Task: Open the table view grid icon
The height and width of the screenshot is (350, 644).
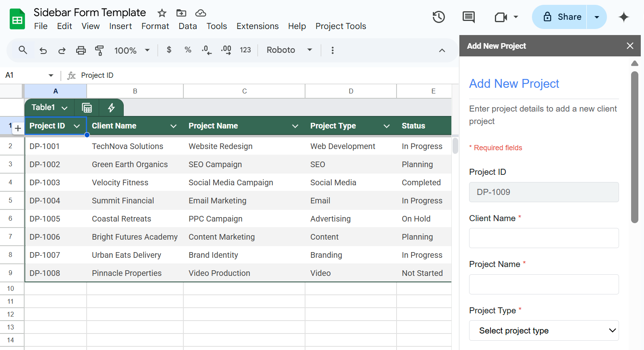Action: [87, 108]
